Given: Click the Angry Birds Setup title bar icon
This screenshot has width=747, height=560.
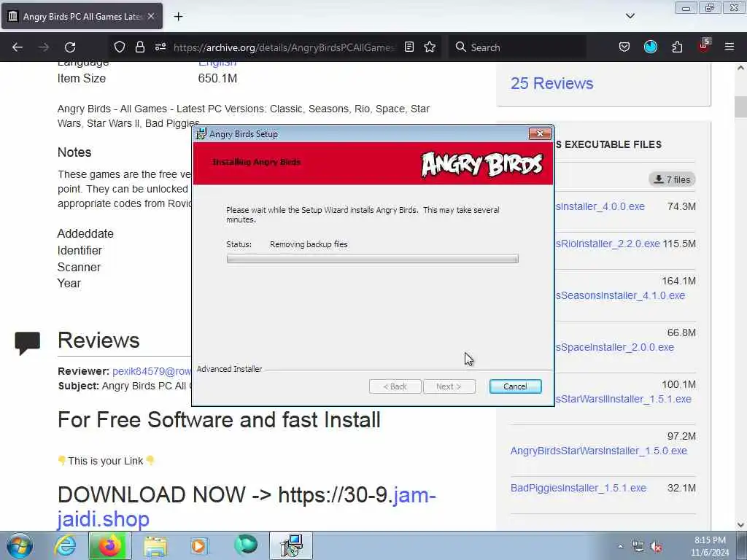Looking at the screenshot, I should tap(201, 134).
